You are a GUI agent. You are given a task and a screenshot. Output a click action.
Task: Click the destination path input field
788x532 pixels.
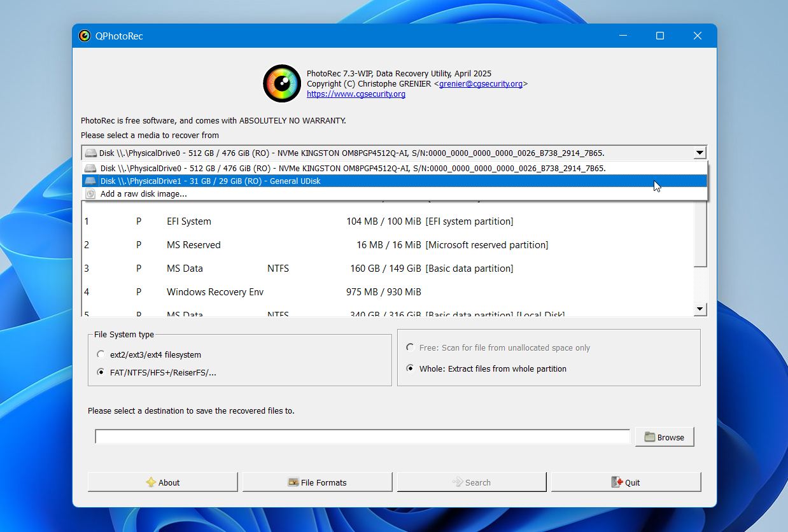pyautogui.click(x=362, y=437)
